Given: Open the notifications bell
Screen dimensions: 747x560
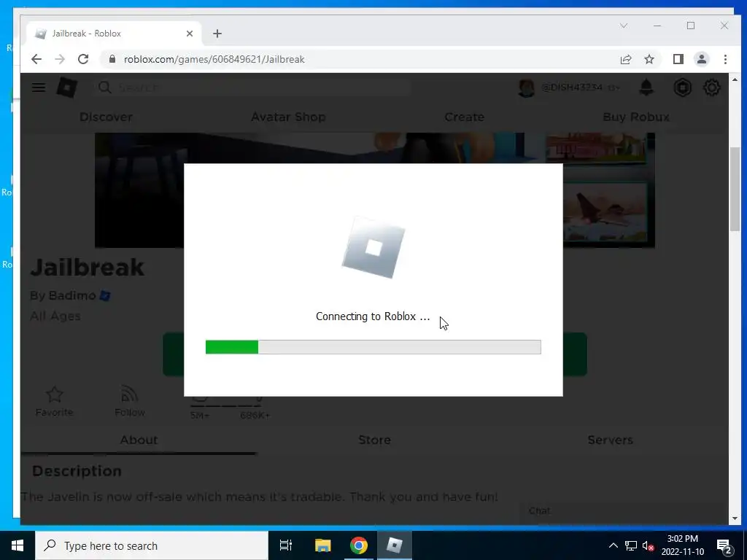Looking at the screenshot, I should 646,87.
